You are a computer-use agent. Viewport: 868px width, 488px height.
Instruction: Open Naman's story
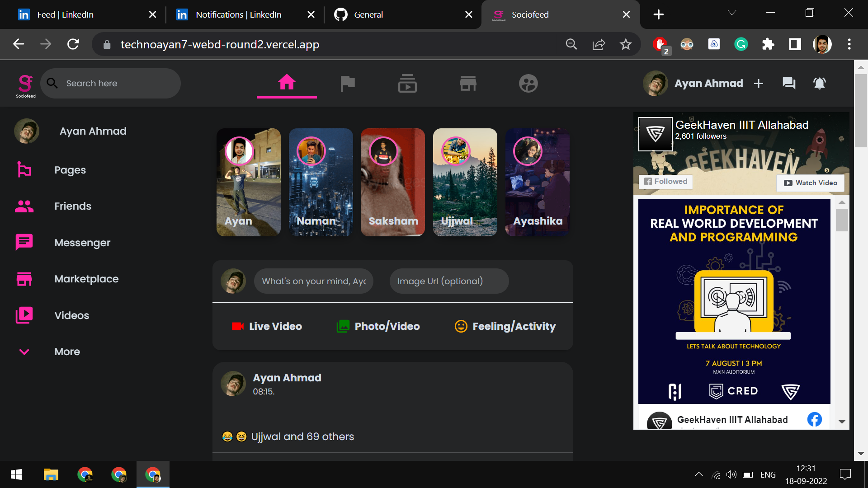pos(321,182)
